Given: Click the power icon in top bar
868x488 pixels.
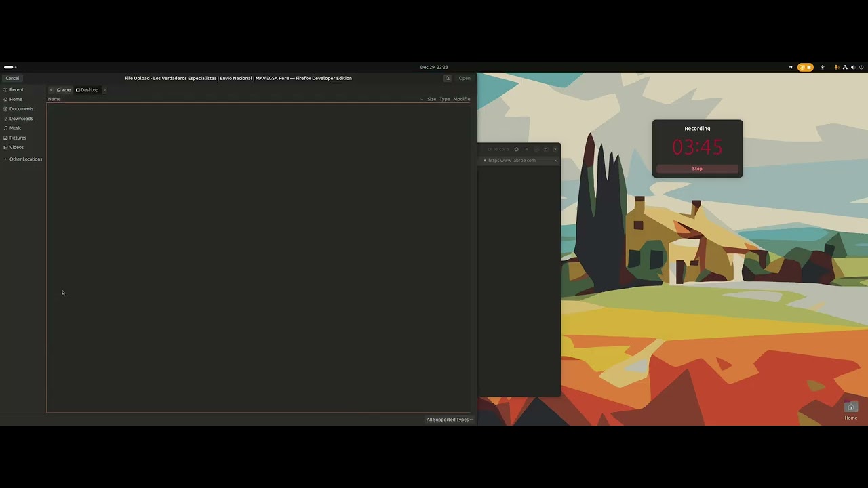Looking at the screenshot, I should pyautogui.click(x=861, y=67).
